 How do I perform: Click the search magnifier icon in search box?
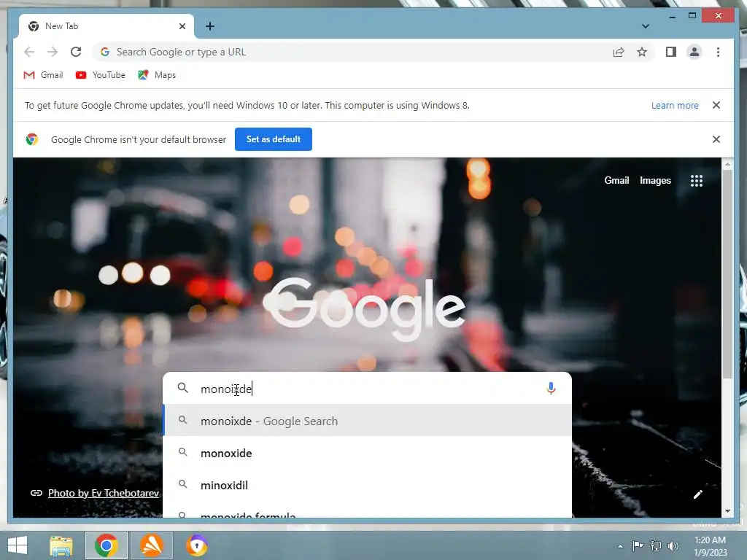click(x=182, y=388)
